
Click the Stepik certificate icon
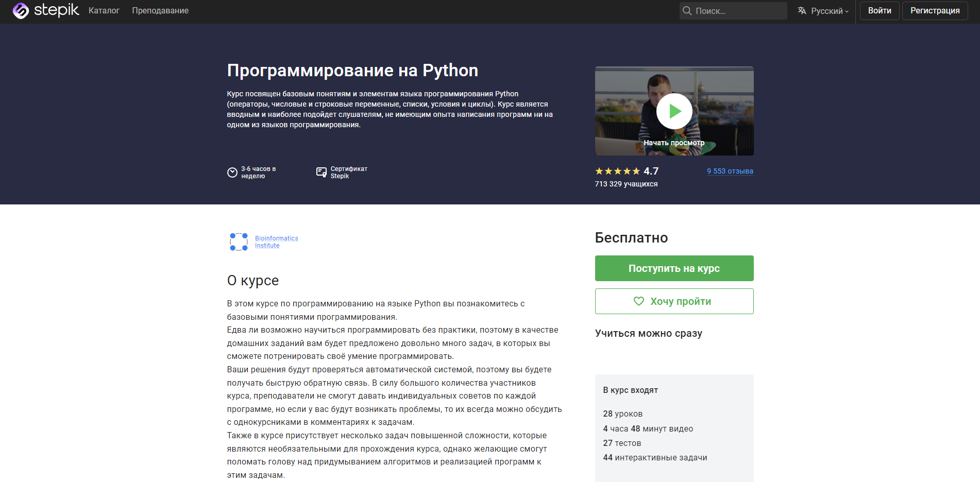tap(322, 173)
